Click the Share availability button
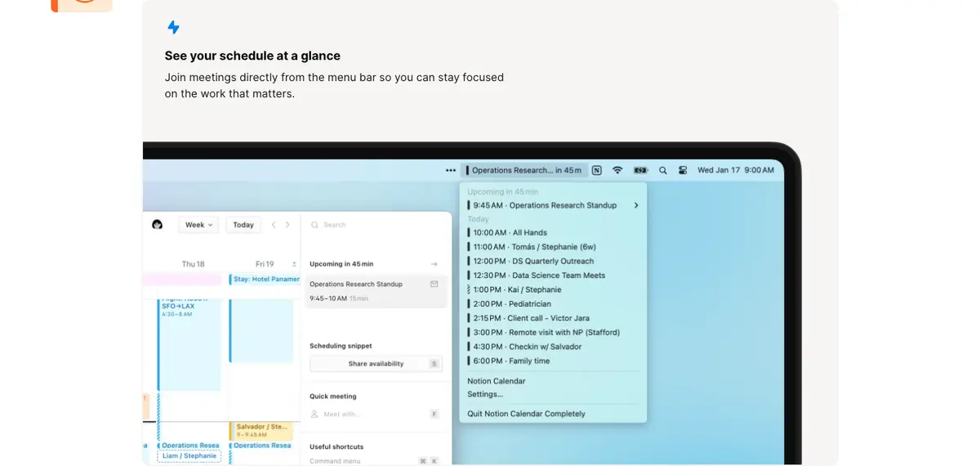Viewport: 980px width, 466px height. click(x=376, y=364)
